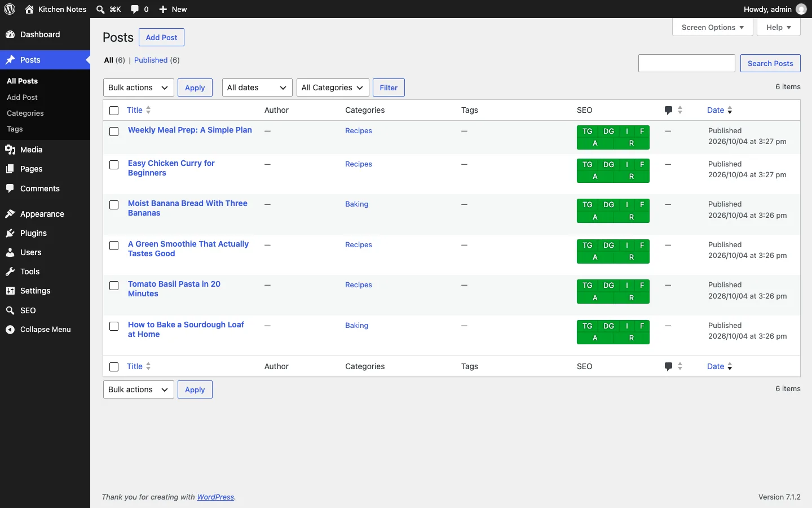Open Categories submenu item
812x508 pixels.
pyautogui.click(x=25, y=113)
